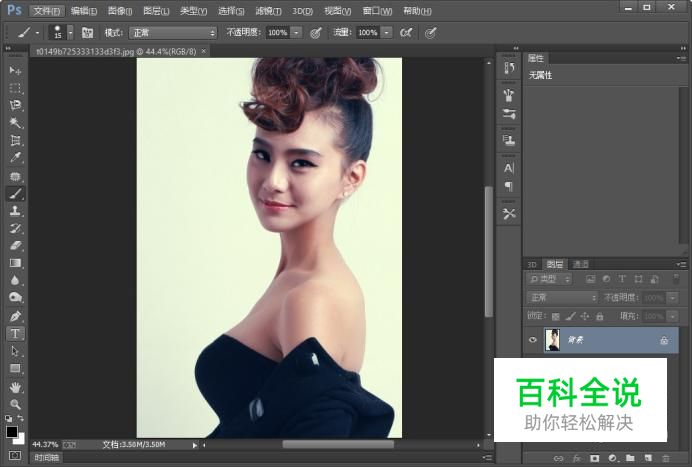Open the layer blending mode dropdown

coord(562,298)
